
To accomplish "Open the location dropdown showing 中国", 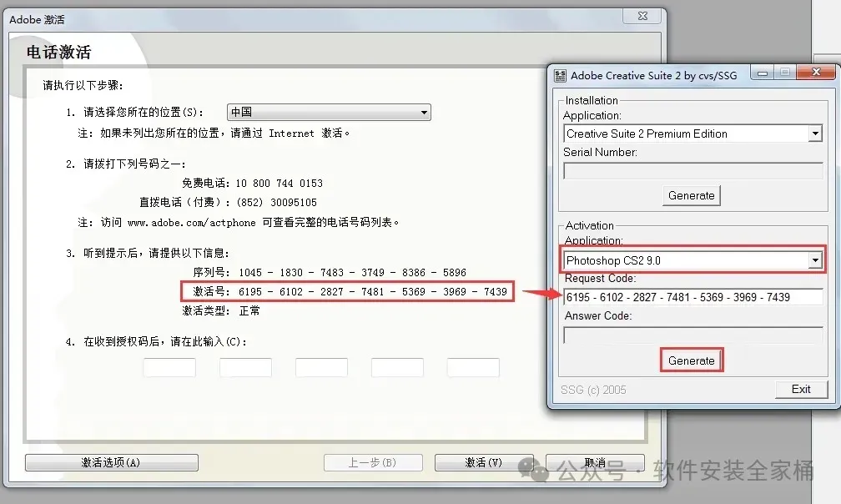I will point(329,112).
